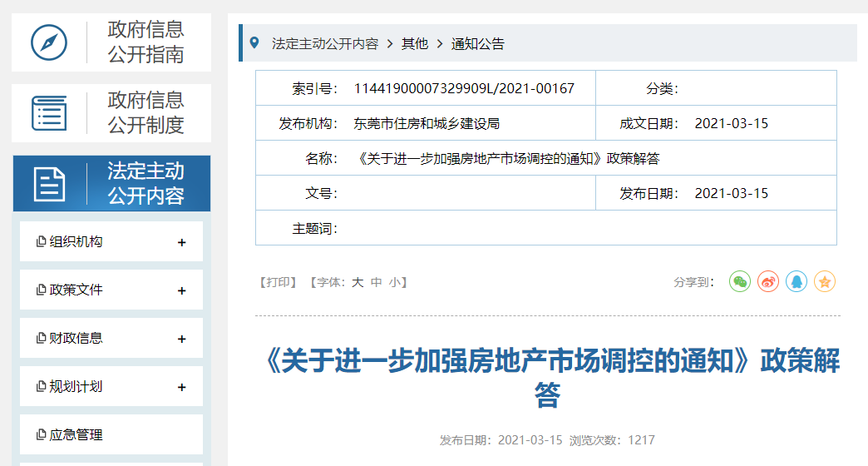Click the large blue article headline
The height and width of the screenshot is (466, 868).
tap(548, 377)
